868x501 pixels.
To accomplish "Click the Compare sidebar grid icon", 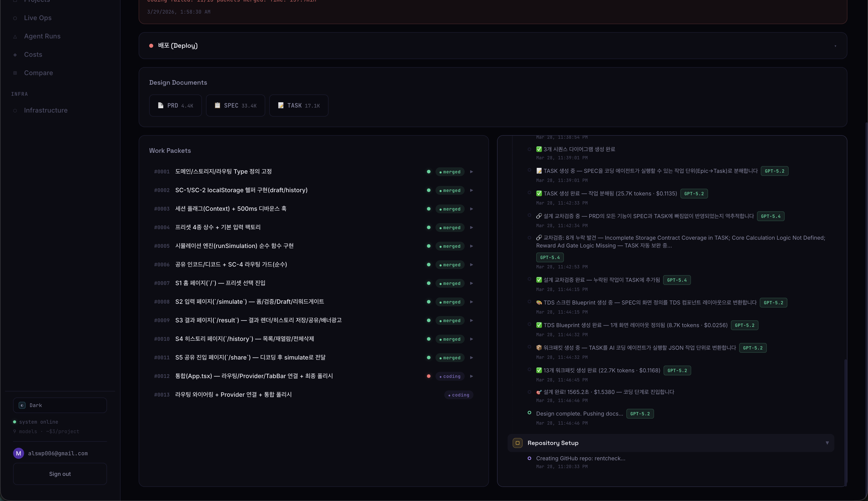I will tap(15, 73).
